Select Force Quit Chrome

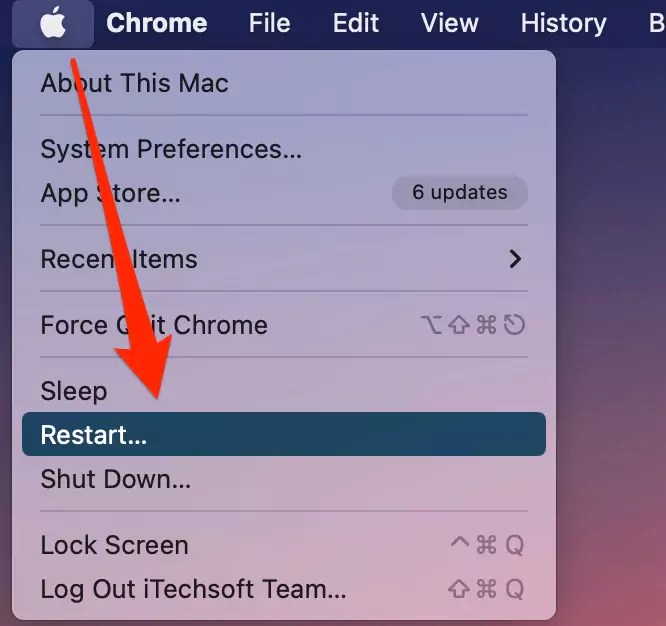(x=284, y=325)
